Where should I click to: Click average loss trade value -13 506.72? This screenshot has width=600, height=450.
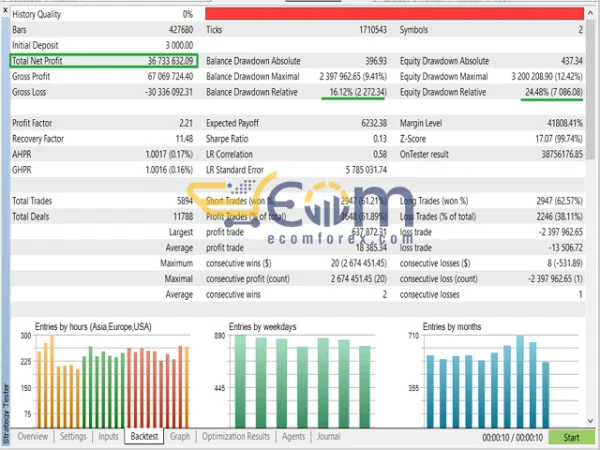pyautogui.click(x=566, y=248)
